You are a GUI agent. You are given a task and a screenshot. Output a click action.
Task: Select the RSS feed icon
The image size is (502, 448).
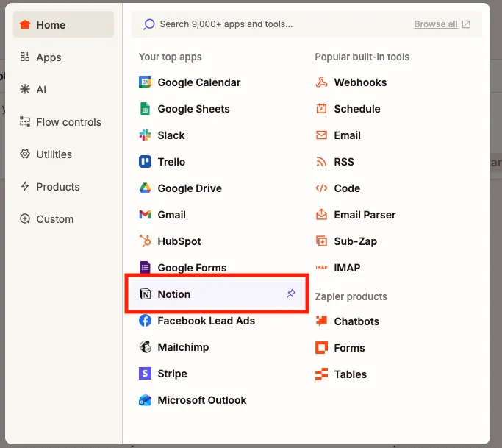click(x=321, y=162)
